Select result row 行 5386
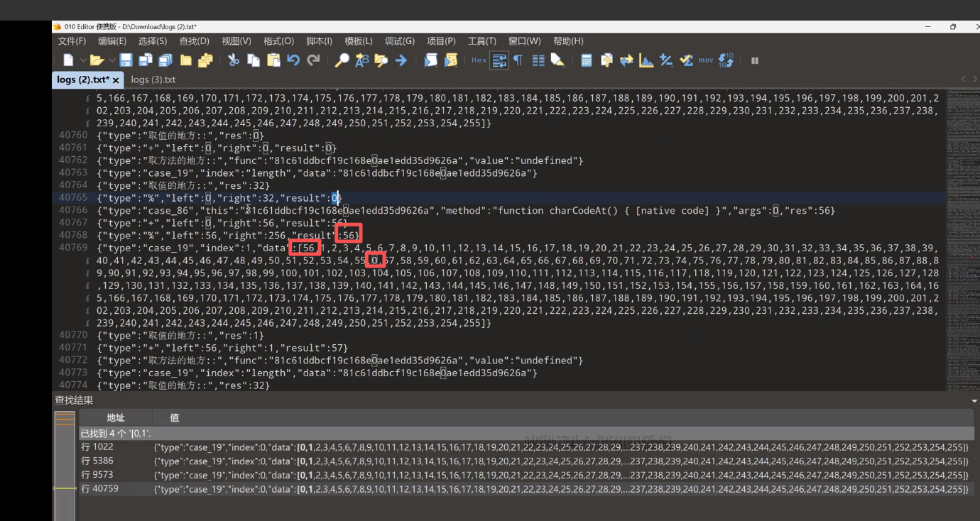This screenshot has width=980, height=521. 526,461
